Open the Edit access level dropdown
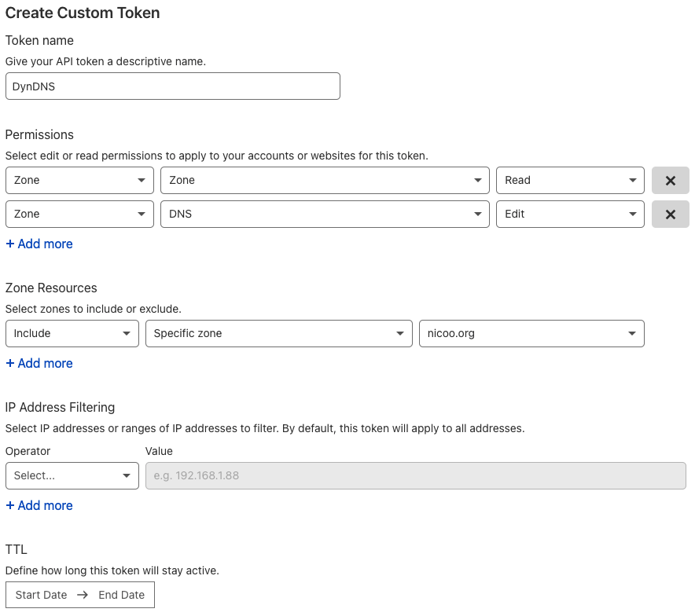The height and width of the screenshot is (616, 695). 570,214
